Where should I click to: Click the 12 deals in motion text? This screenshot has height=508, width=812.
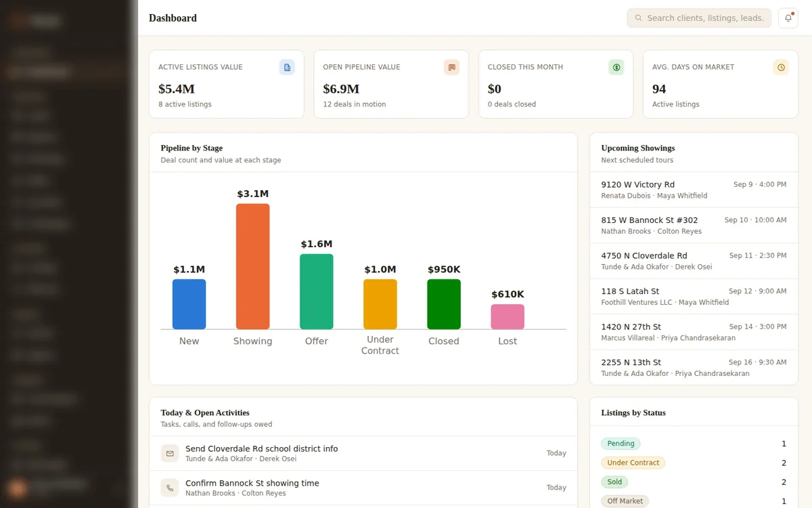(x=355, y=104)
